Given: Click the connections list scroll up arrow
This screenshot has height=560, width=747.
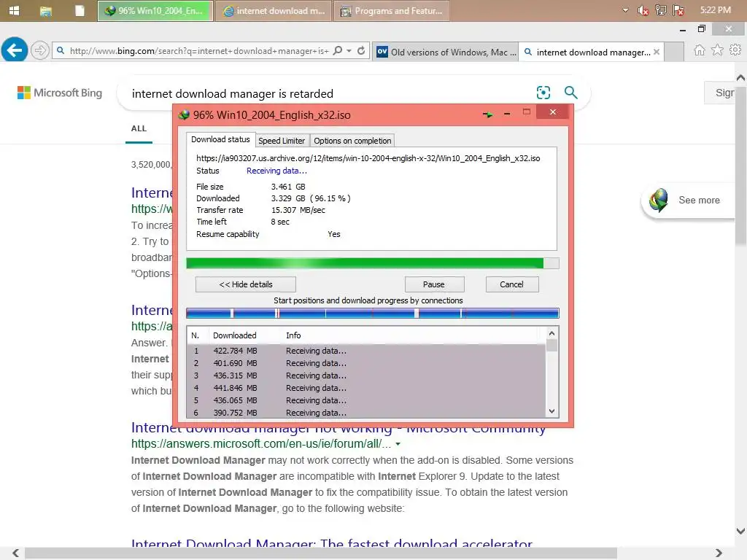Looking at the screenshot, I should click(551, 333).
